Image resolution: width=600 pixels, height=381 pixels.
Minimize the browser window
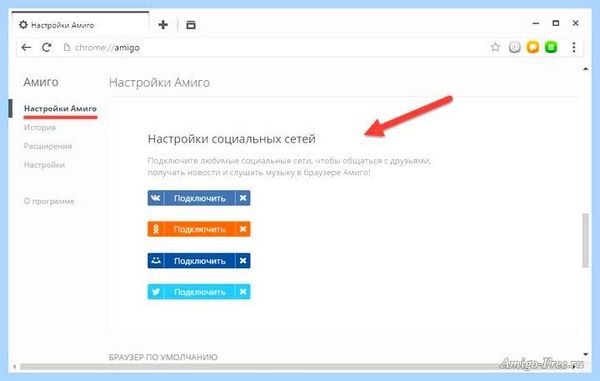coord(536,23)
